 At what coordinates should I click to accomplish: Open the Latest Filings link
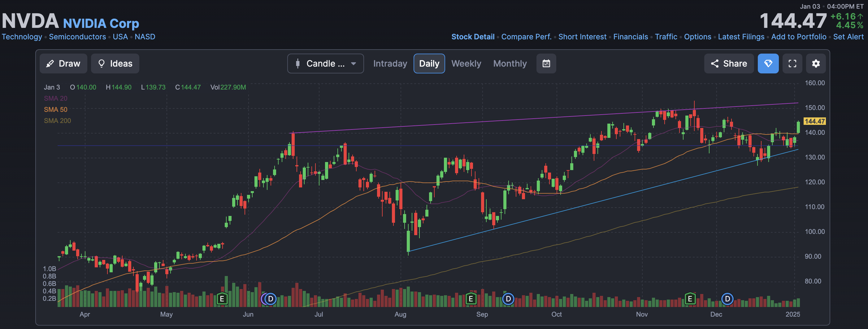click(741, 37)
